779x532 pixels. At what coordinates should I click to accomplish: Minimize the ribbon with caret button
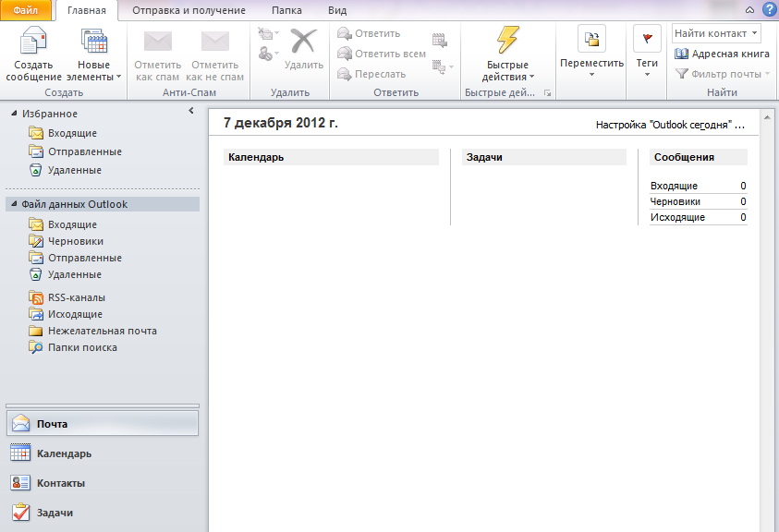[x=749, y=10]
